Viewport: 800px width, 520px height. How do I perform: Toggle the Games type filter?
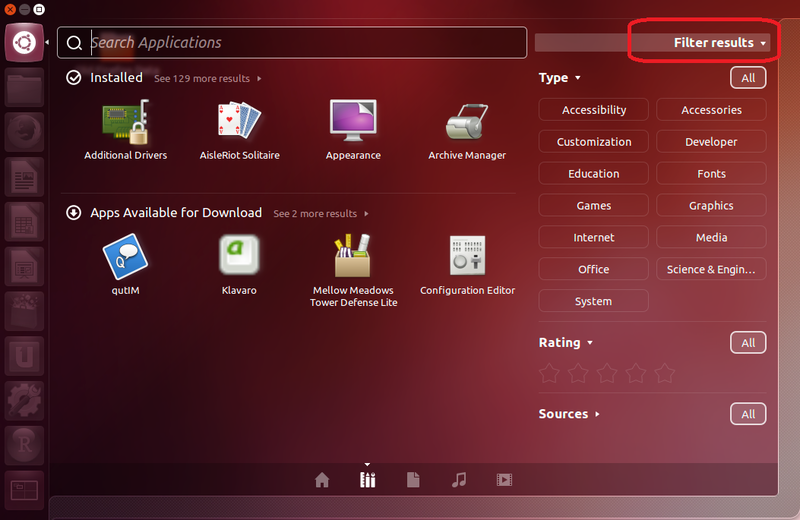[x=593, y=205]
